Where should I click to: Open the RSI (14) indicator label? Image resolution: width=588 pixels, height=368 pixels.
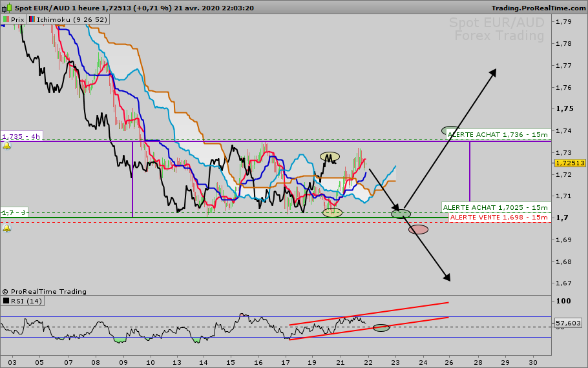pyautogui.click(x=26, y=300)
